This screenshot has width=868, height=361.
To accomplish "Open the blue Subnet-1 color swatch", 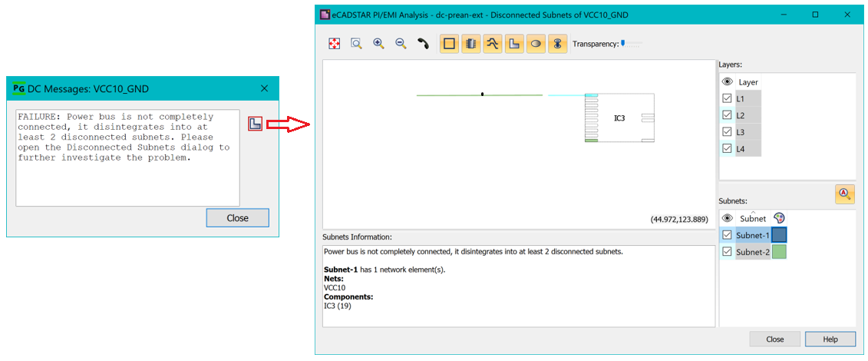I will 779,235.
